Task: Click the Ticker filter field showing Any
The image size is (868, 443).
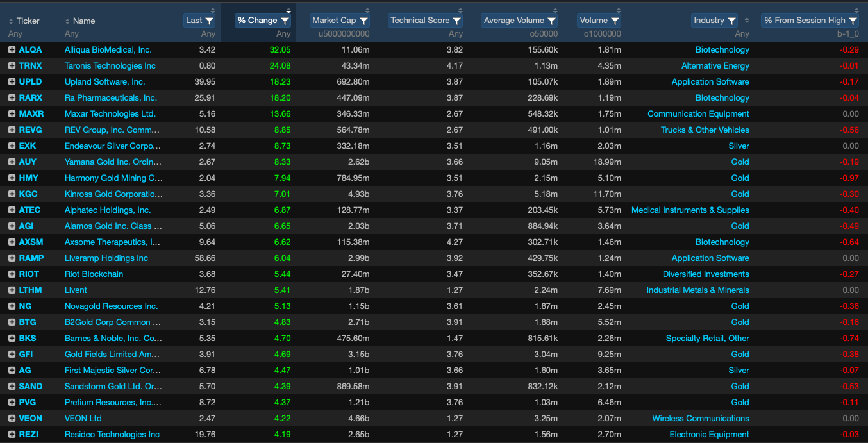Action: coord(16,34)
